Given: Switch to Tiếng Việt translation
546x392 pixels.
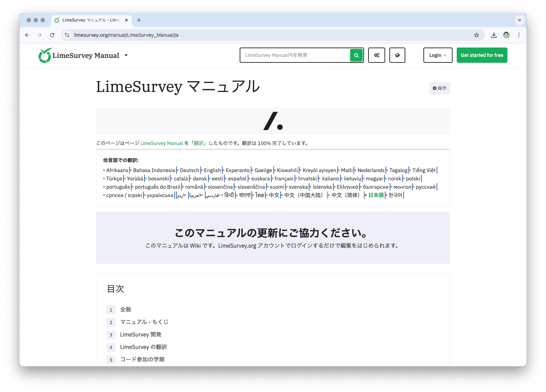Looking at the screenshot, I should click(424, 170).
